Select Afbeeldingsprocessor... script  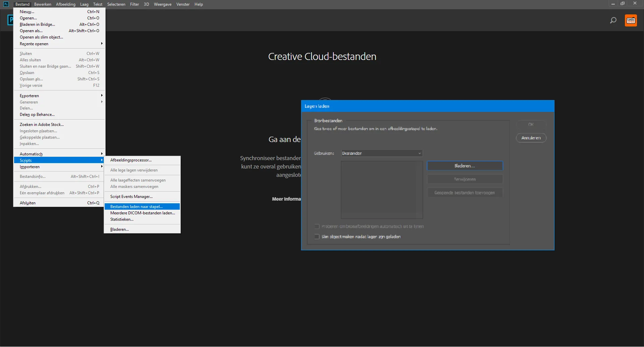pos(142,160)
